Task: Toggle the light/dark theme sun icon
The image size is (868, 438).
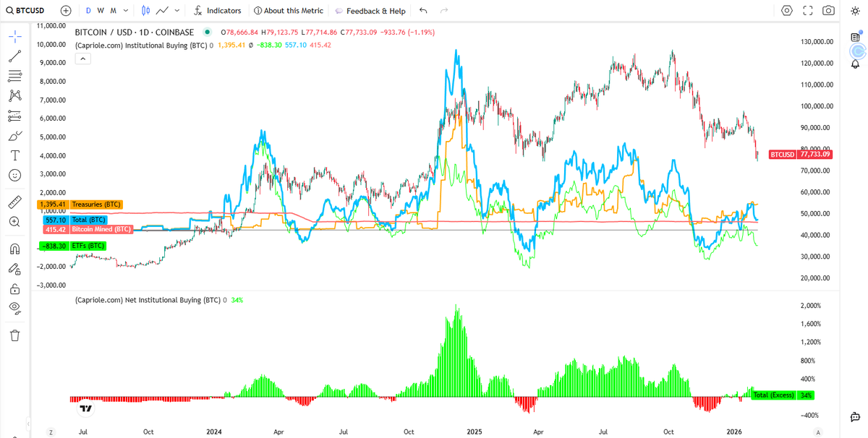Action: (x=855, y=11)
